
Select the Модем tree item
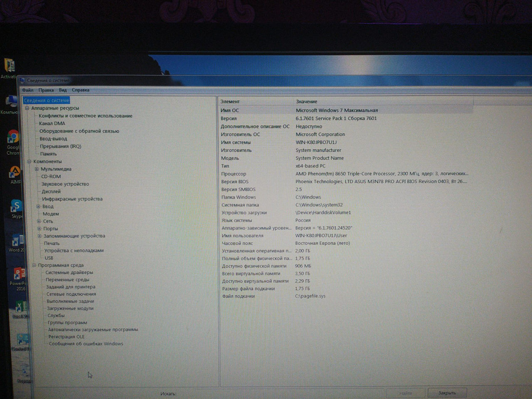pos(51,214)
